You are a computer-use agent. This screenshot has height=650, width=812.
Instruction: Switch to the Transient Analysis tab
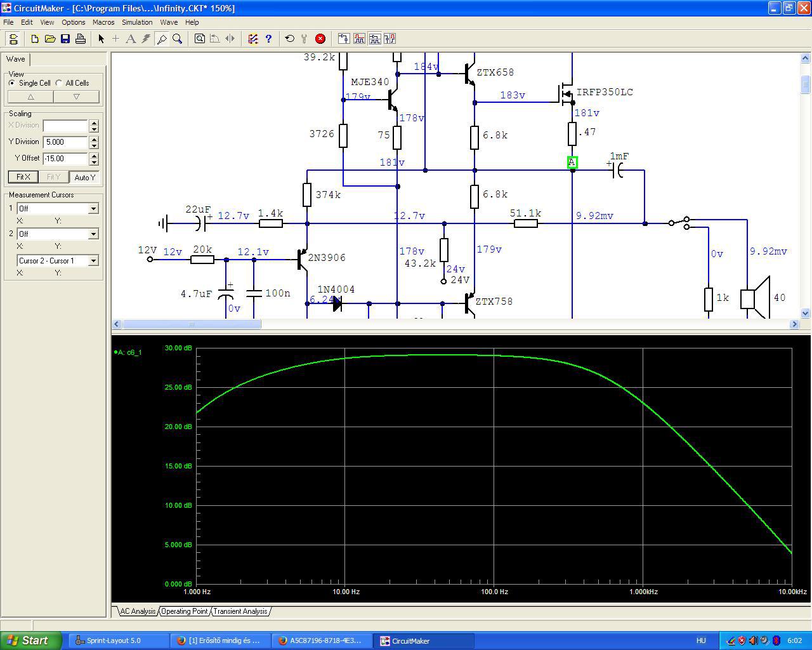pos(240,611)
